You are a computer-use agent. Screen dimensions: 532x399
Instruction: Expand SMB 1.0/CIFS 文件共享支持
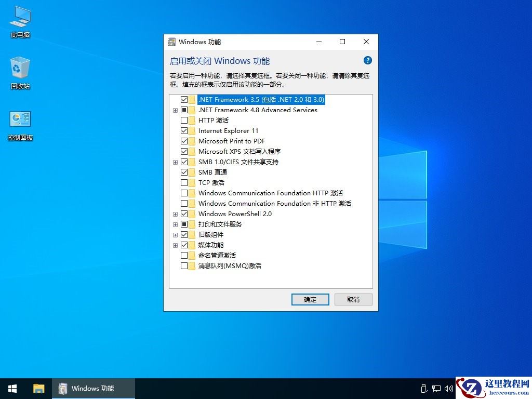[x=175, y=162]
